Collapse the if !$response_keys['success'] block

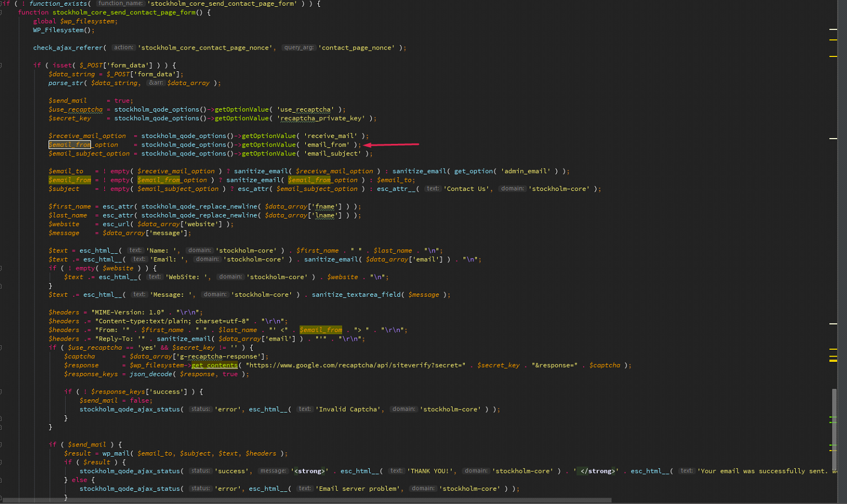click(x=1, y=392)
